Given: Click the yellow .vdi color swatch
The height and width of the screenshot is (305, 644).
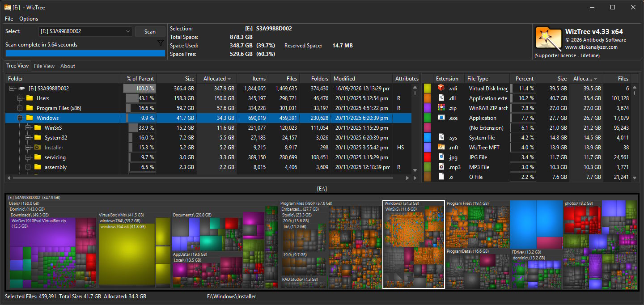Looking at the screenshot, I should coord(428,88).
